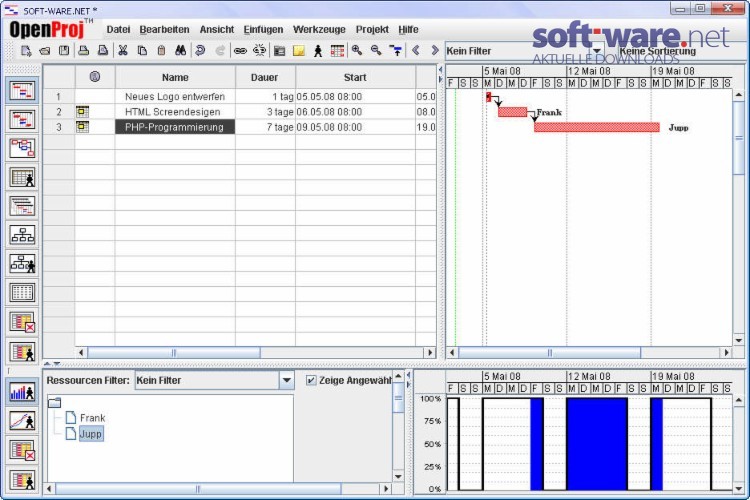Open the Einfügen menu
The height and width of the screenshot is (500, 750).
[263, 30]
